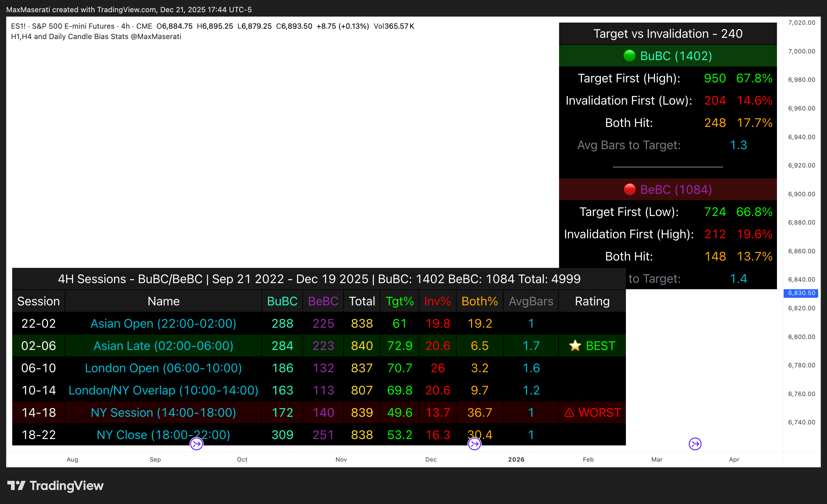Click the Session column header
The image size is (827, 504).
38,301
